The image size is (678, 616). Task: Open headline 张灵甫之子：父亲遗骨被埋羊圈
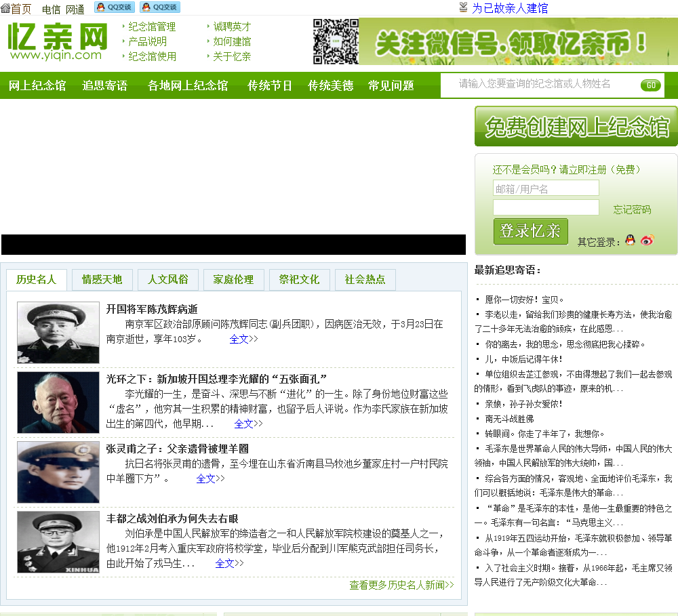click(177, 449)
